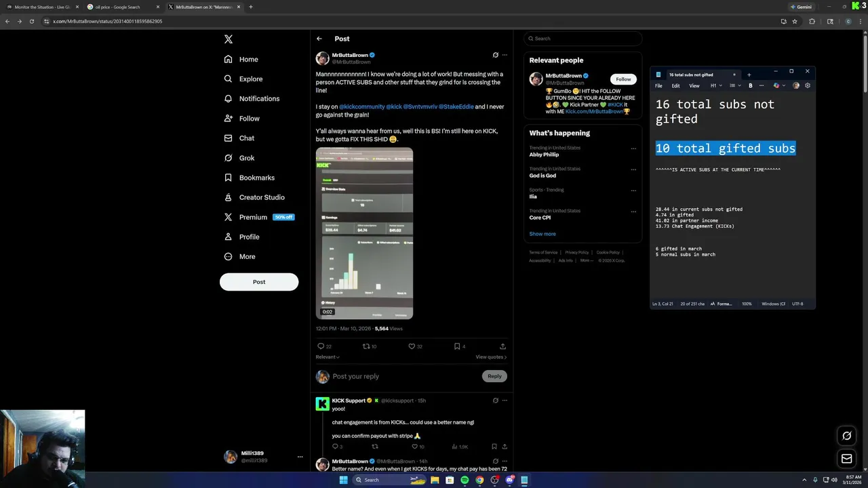
Task: Open Discord from the taskbar
Action: tap(509, 480)
